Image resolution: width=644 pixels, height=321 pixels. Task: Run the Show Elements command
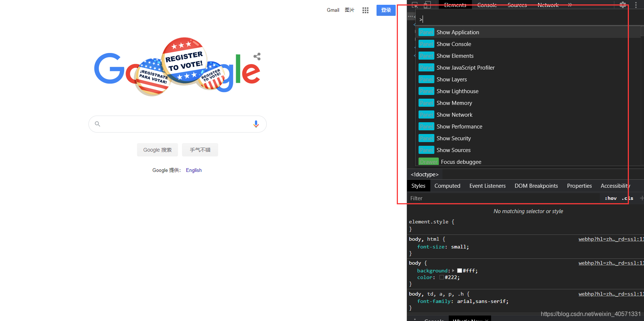tap(528, 56)
